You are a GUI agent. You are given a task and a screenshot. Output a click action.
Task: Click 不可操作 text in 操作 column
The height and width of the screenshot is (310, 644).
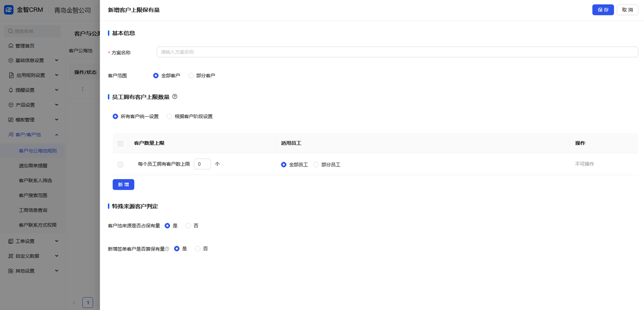(585, 164)
